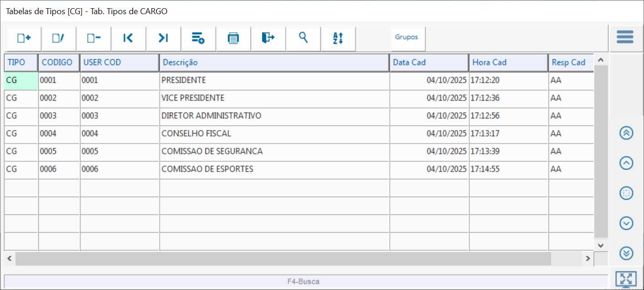This screenshot has height=290, width=644.
Task: Move down one row with down chevron
Action: tap(626, 223)
